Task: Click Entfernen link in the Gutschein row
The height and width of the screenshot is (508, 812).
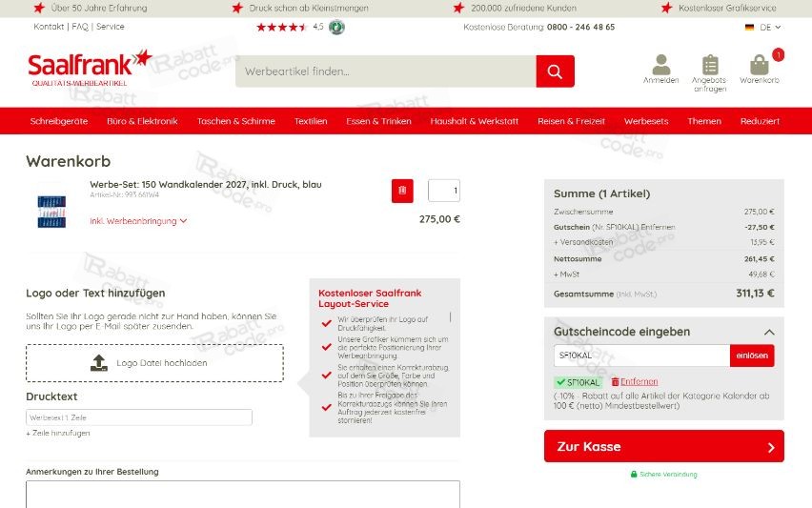Action: click(x=658, y=228)
